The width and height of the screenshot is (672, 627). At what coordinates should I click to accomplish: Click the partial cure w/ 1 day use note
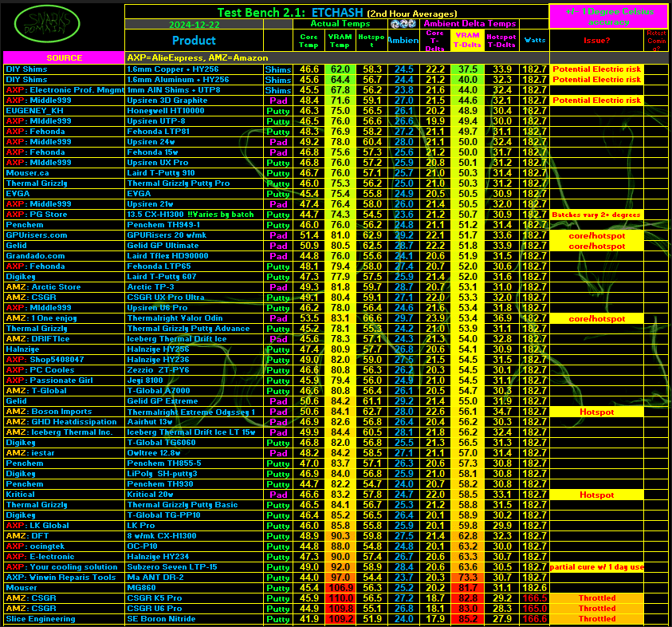(x=596, y=567)
